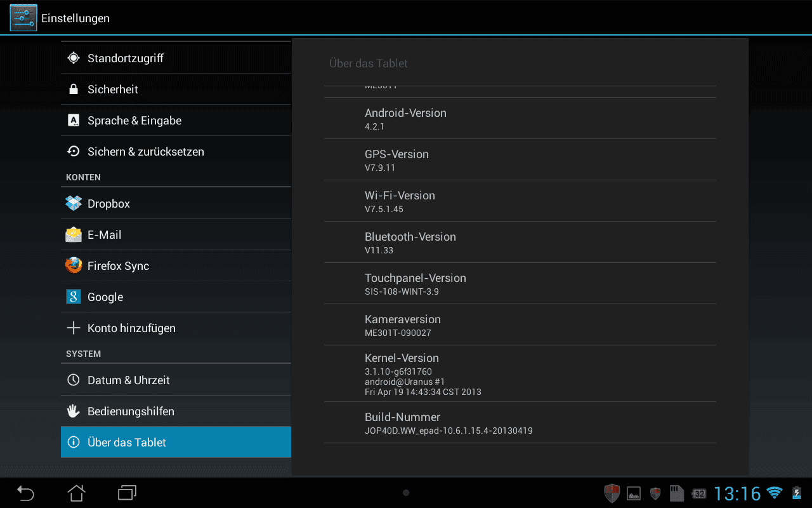Tap the Kernel-Version row

point(520,373)
